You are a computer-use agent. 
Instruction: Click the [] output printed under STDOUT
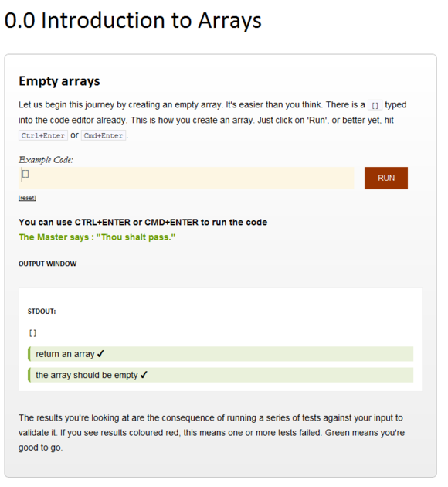click(x=32, y=333)
